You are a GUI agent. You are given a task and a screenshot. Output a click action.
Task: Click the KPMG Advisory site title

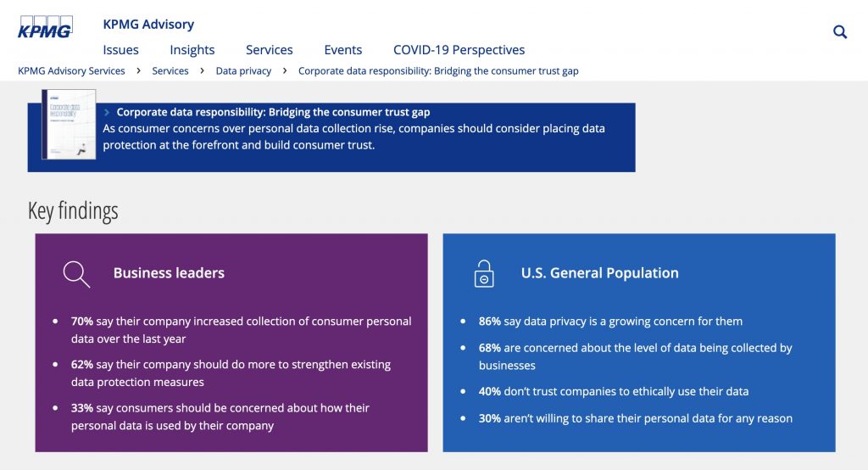pos(148,25)
